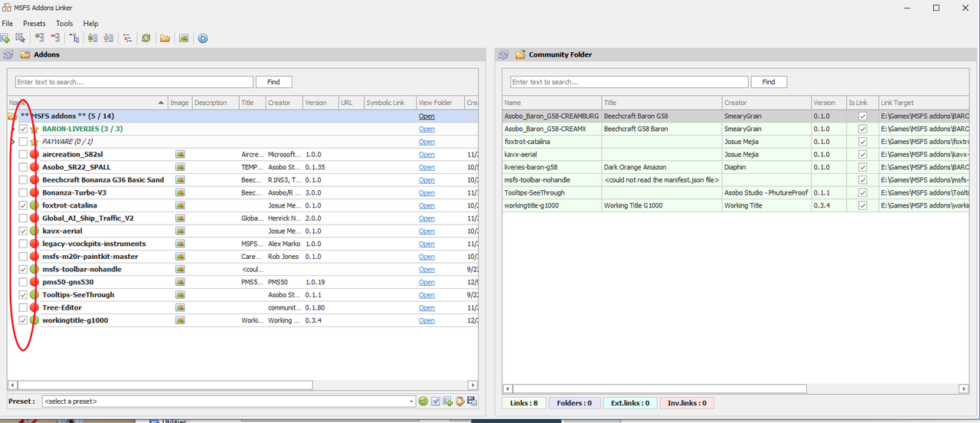Click the edit preset pencil icon
Screen dimensions: 980x423
(460, 401)
